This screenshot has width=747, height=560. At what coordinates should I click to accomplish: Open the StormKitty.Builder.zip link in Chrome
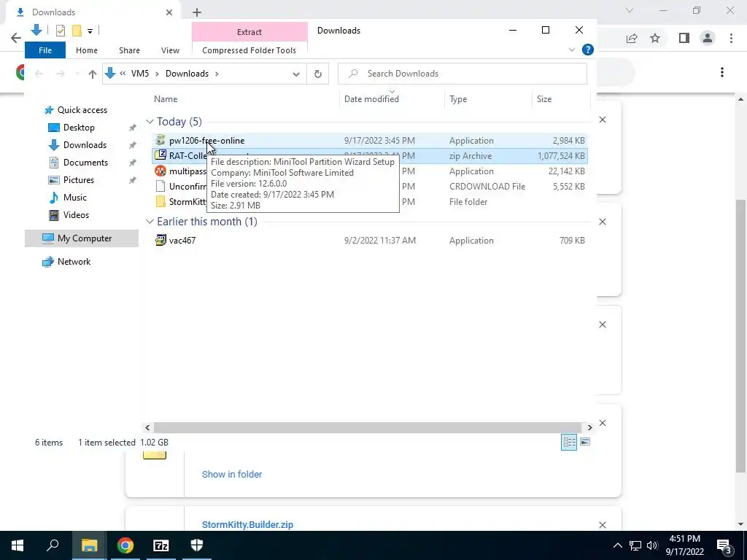tap(247, 525)
